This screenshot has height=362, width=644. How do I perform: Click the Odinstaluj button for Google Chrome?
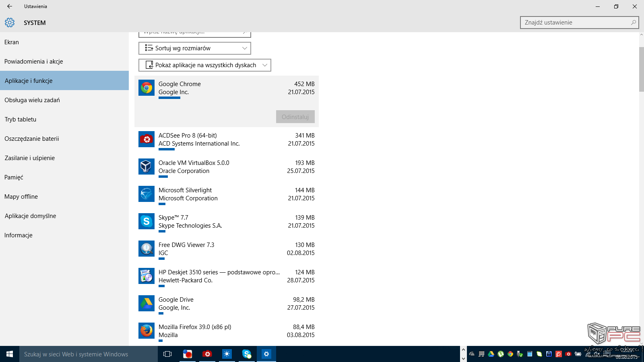(295, 117)
